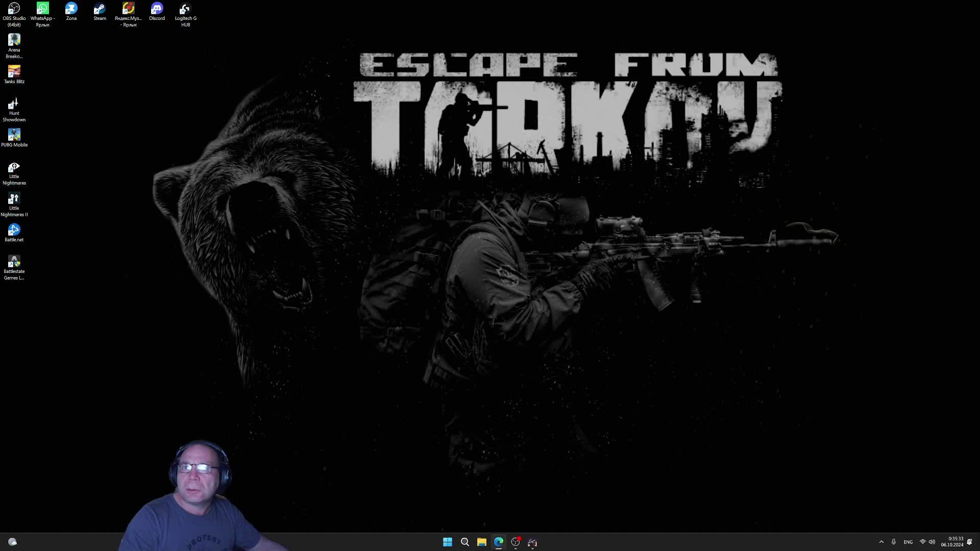The image size is (980, 551).
Task: Click the last pinned taskbar app icon
Action: pyautogui.click(x=532, y=542)
